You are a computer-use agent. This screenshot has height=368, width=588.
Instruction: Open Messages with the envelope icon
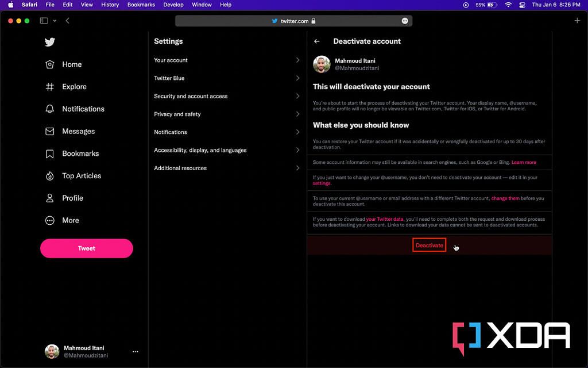pyautogui.click(x=50, y=131)
